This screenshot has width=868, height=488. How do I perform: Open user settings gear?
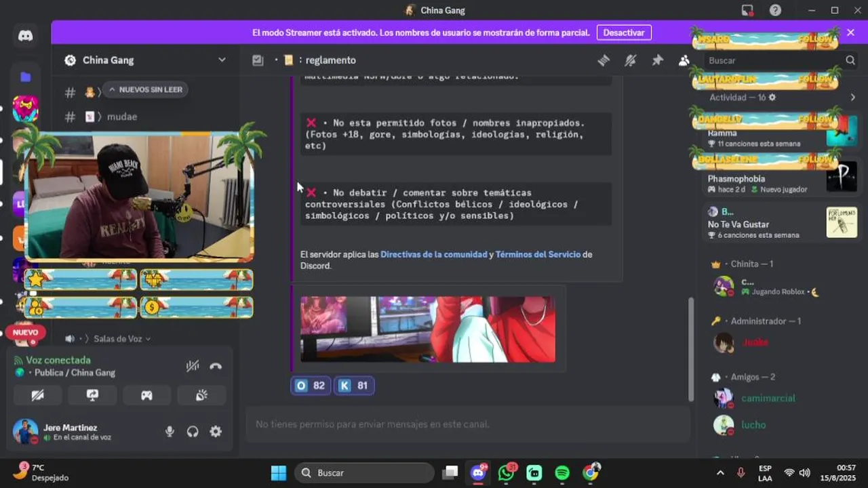(216, 431)
